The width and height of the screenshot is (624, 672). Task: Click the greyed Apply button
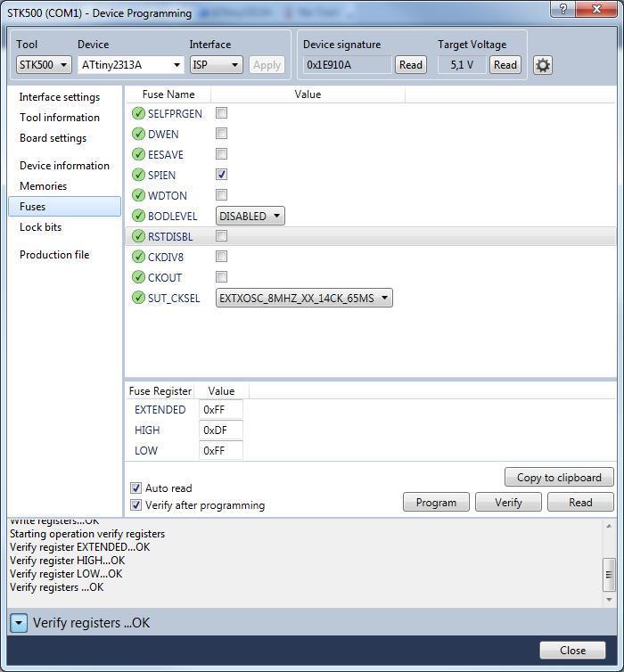[x=267, y=65]
